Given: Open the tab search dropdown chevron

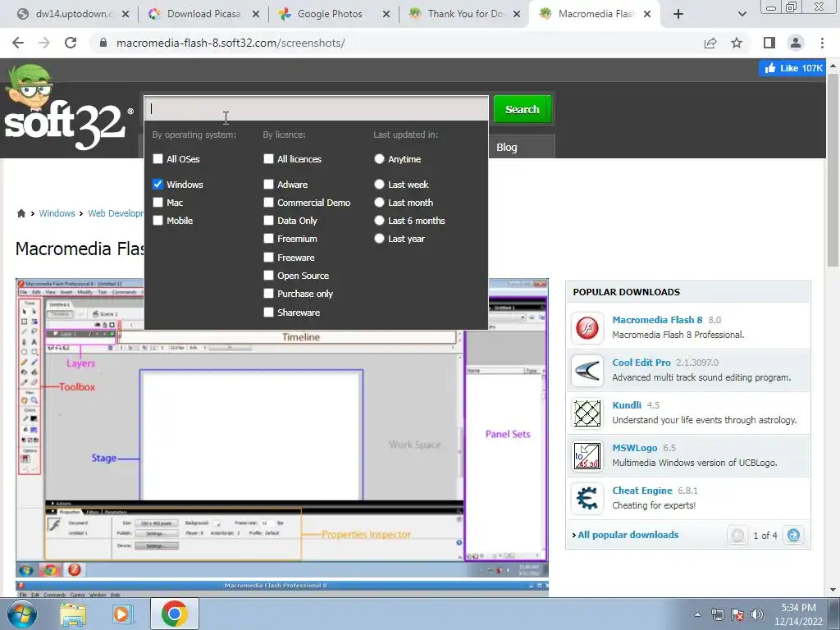Looking at the screenshot, I should [x=742, y=14].
